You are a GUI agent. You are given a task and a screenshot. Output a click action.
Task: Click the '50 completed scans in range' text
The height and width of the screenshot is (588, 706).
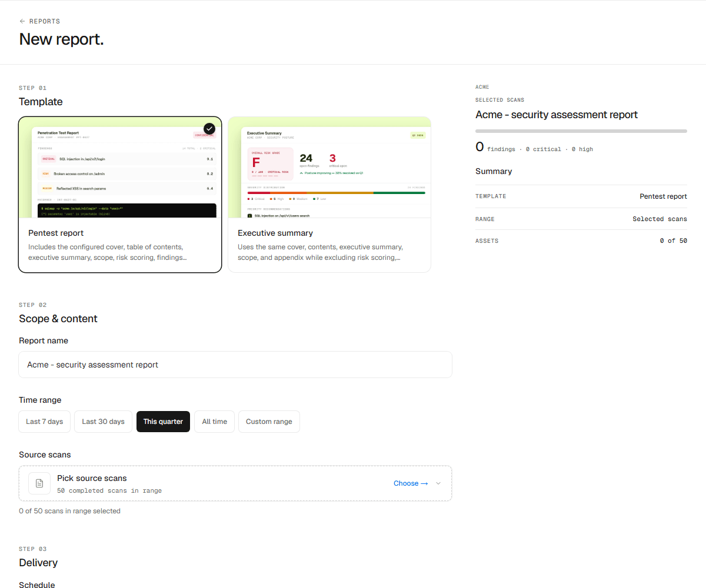click(109, 490)
